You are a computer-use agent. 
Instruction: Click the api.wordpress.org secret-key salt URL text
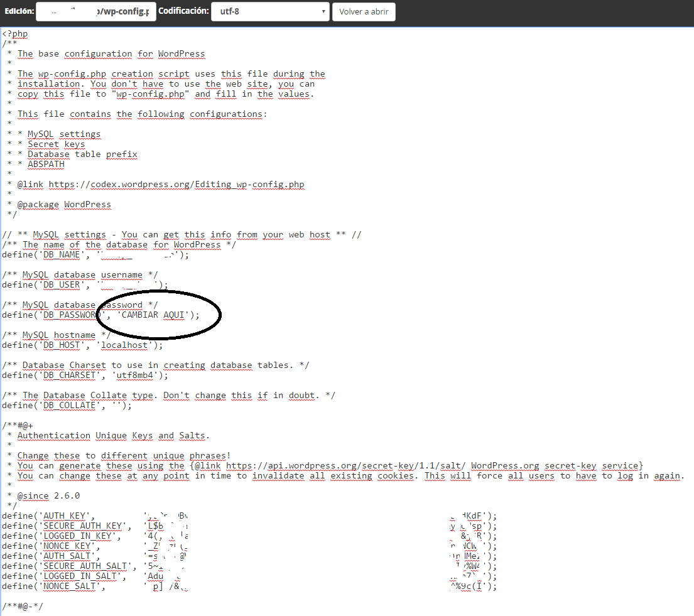coord(345,465)
